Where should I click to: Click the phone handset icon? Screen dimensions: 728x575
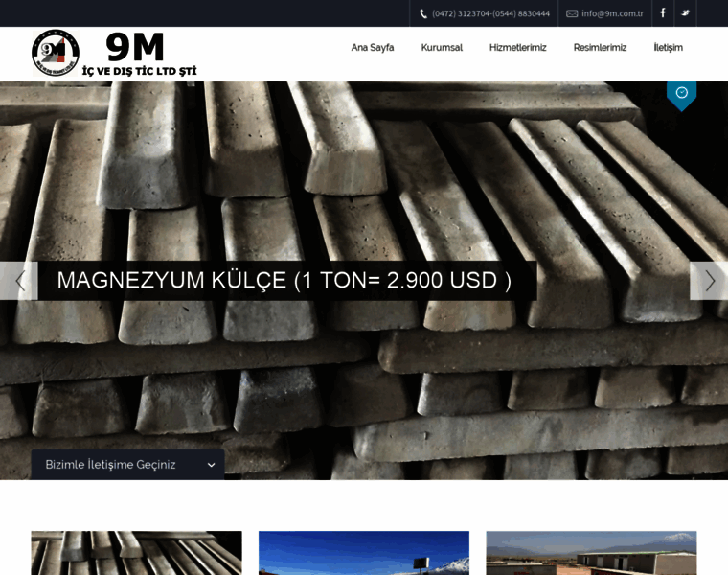coord(423,14)
